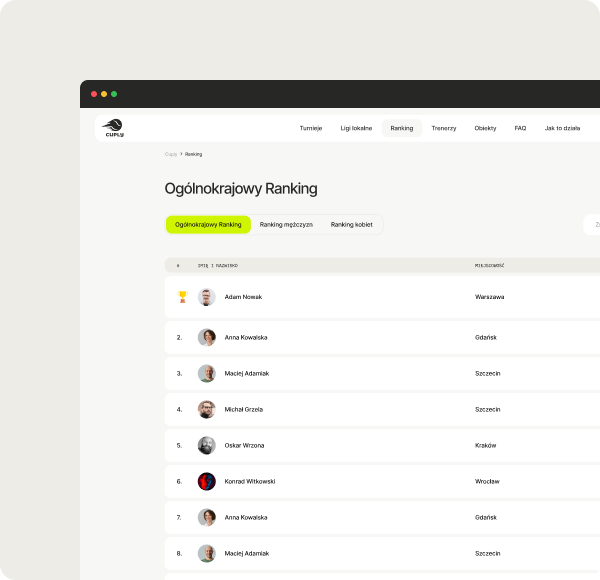Click the search field right of ranking tabs
The width and height of the screenshot is (600, 580).
coord(592,225)
